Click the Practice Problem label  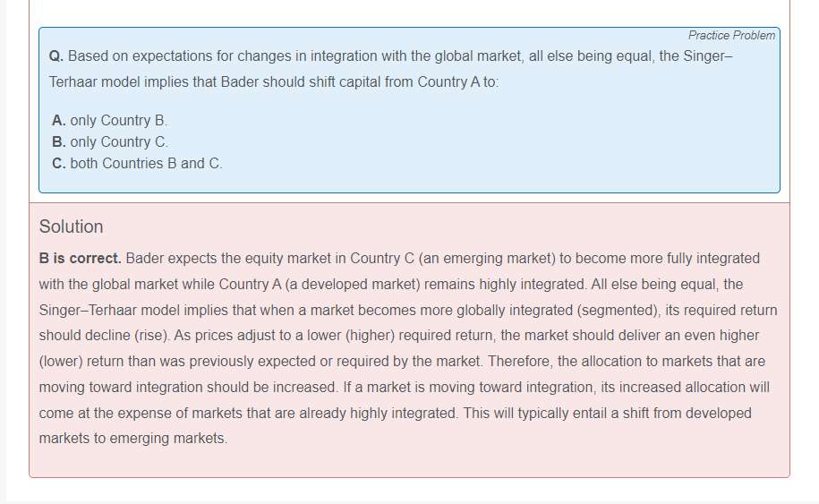731,36
